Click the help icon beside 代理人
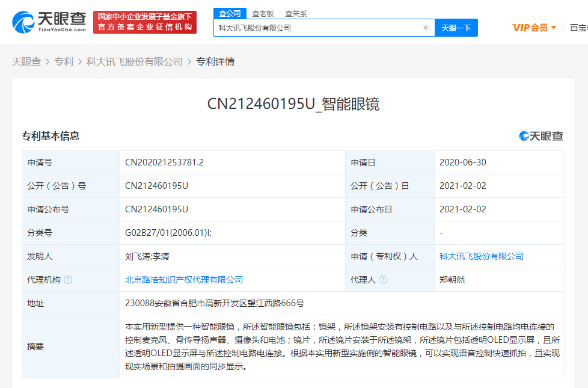The height and width of the screenshot is (388, 588). [x=384, y=280]
